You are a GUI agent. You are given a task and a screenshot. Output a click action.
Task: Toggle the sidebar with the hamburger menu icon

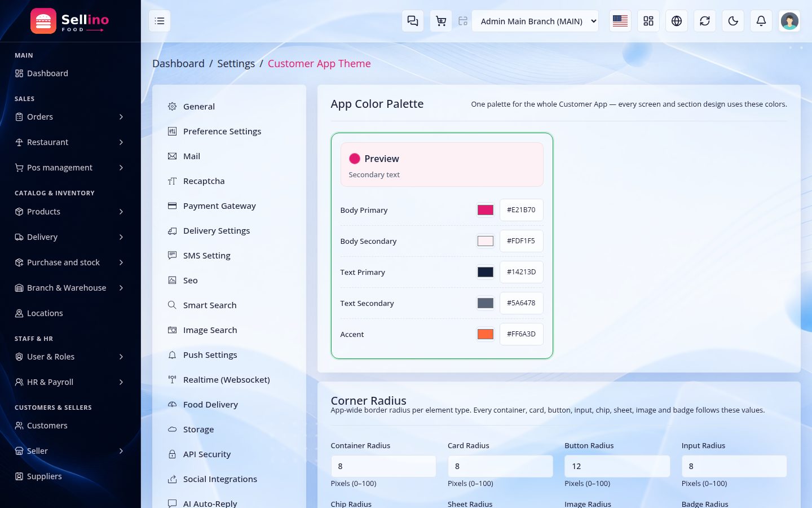click(160, 21)
